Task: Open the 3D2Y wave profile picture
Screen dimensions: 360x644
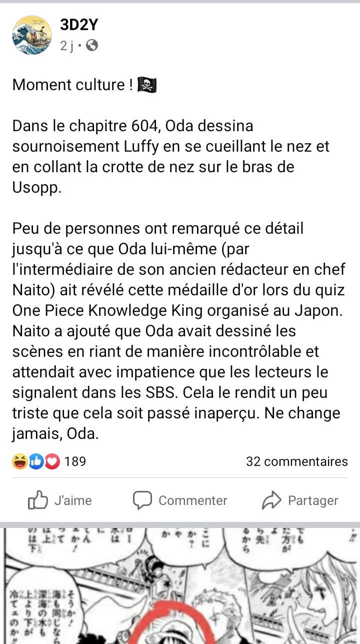Action: click(x=32, y=35)
